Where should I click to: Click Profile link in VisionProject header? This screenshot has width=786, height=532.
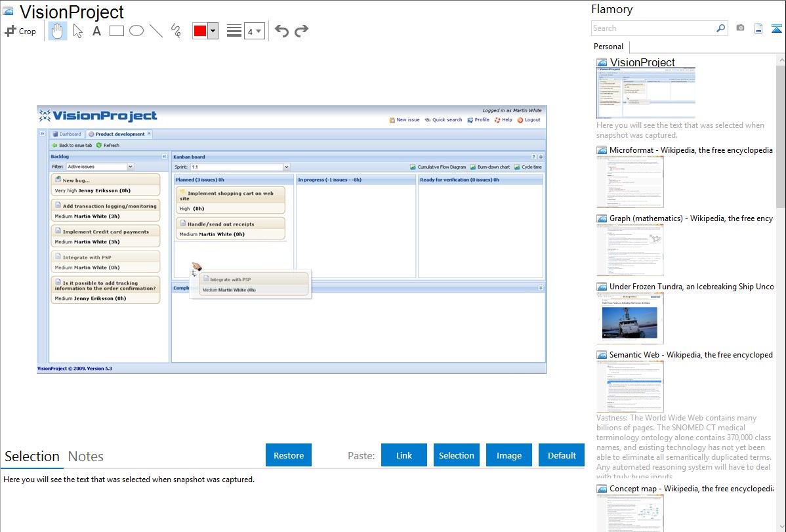tap(478, 120)
